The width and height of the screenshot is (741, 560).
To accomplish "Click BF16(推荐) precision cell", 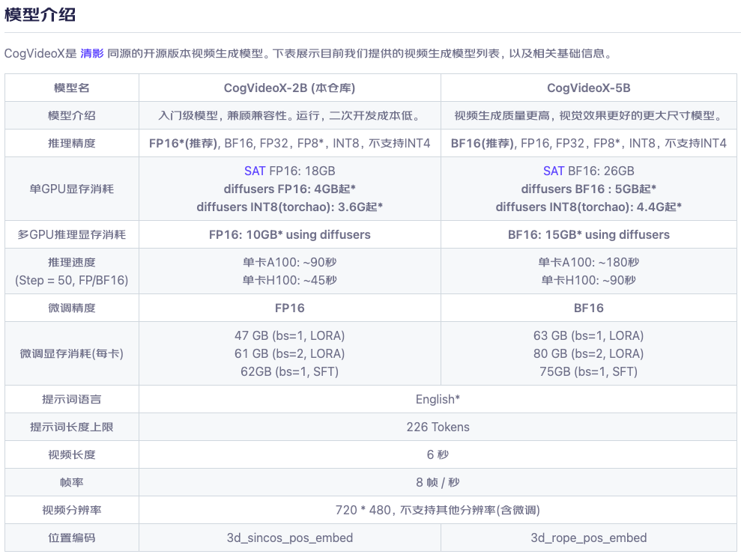I will 589,143.
